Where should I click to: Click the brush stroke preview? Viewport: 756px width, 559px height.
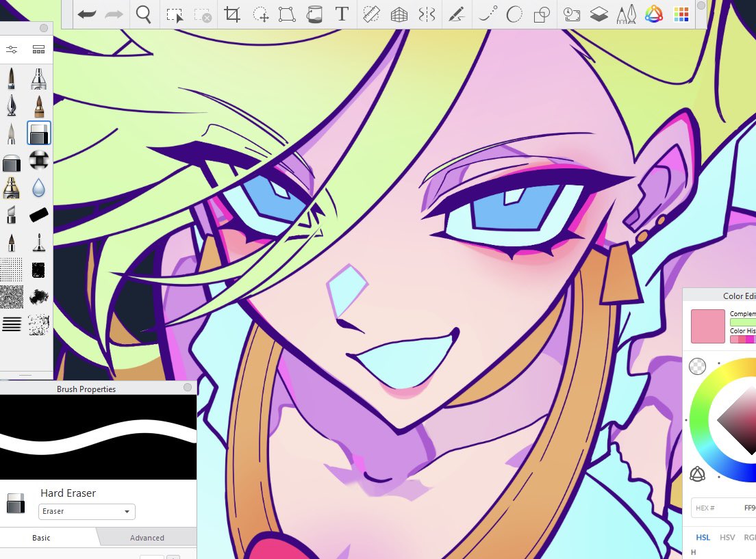[99, 437]
